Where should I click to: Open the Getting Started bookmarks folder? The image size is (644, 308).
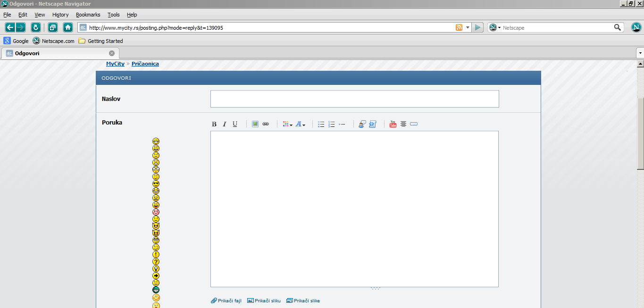pos(100,41)
